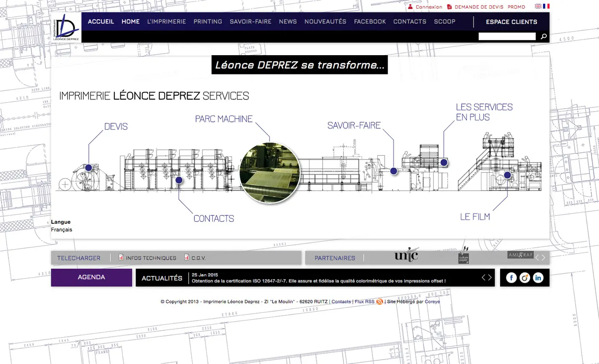Open the Amigraf partner logo
The image size is (599, 364).
click(x=520, y=255)
